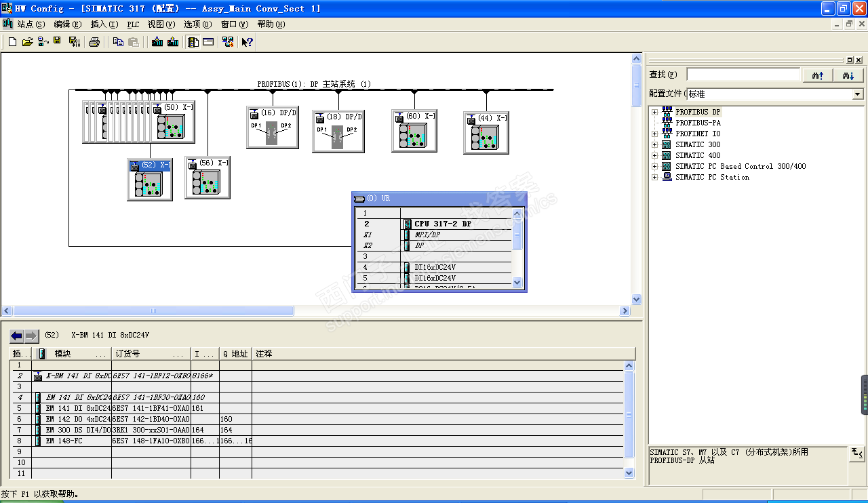The height and width of the screenshot is (503, 868).
Task: Open the 帮助(H) menu
Action: [x=271, y=24]
